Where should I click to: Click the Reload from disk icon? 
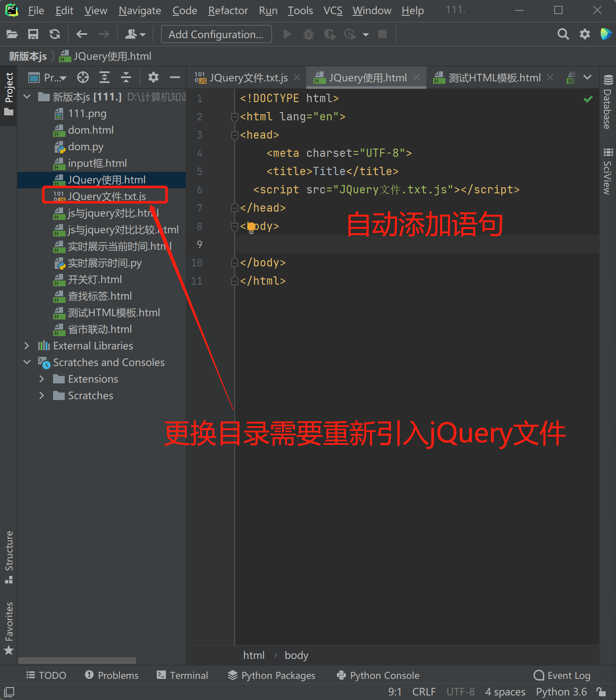coord(55,34)
